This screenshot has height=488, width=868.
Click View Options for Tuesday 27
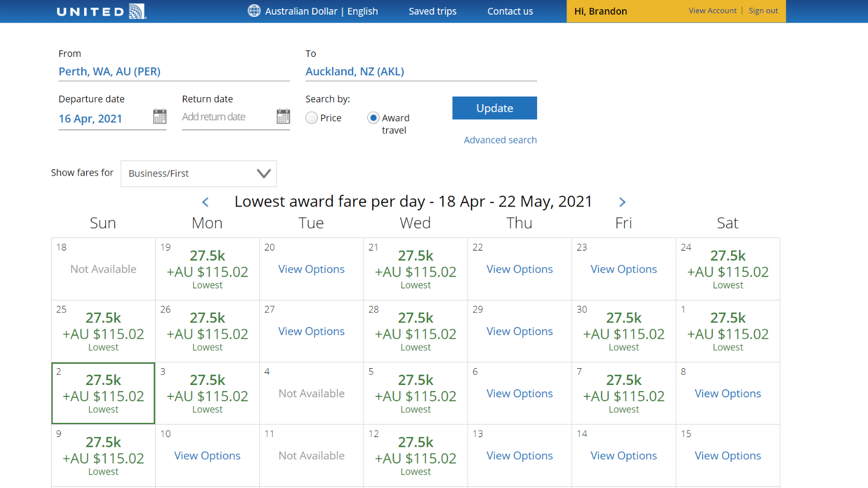coord(311,331)
